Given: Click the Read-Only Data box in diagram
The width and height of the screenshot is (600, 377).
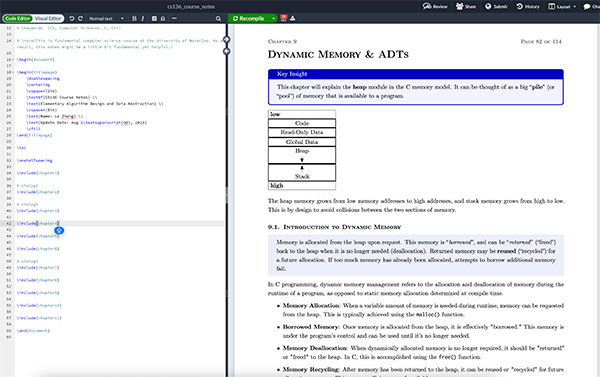Looking at the screenshot, I should coord(302,132).
